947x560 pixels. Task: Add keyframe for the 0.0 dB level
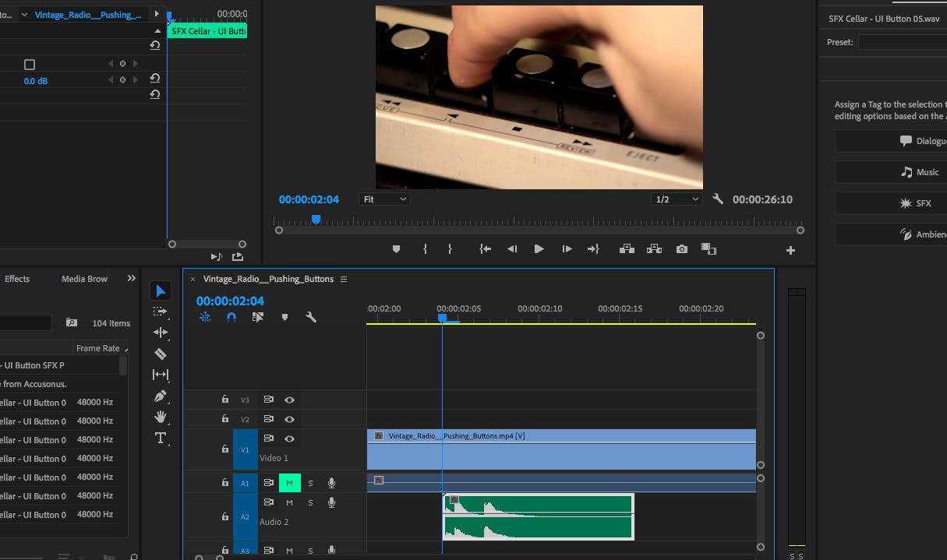[x=122, y=80]
